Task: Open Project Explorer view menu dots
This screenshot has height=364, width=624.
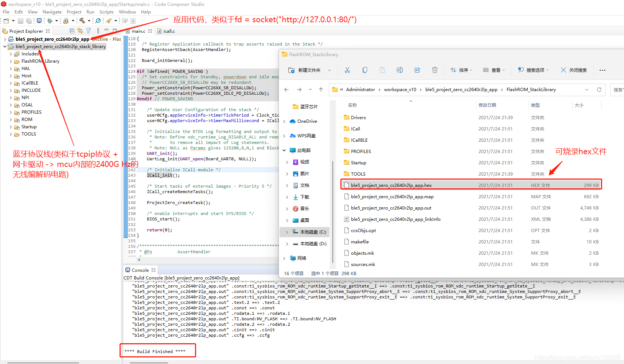Action: click(98, 31)
